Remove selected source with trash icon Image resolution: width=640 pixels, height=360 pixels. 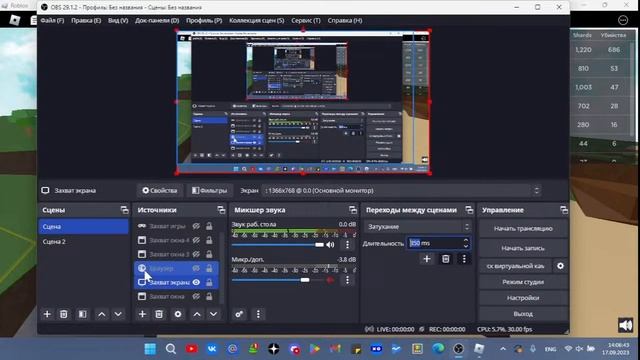pyautogui.click(x=159, y=314)
